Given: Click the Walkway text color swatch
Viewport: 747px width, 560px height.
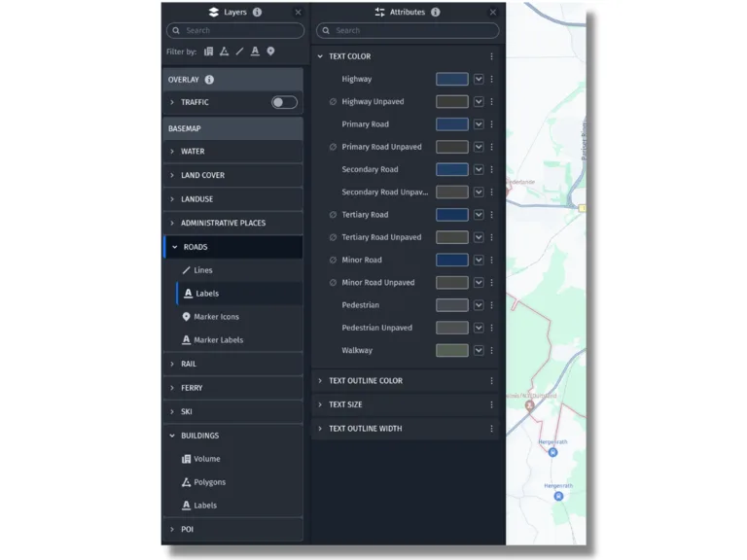Looking at the screenshot, I should click(x=452, y=350).
